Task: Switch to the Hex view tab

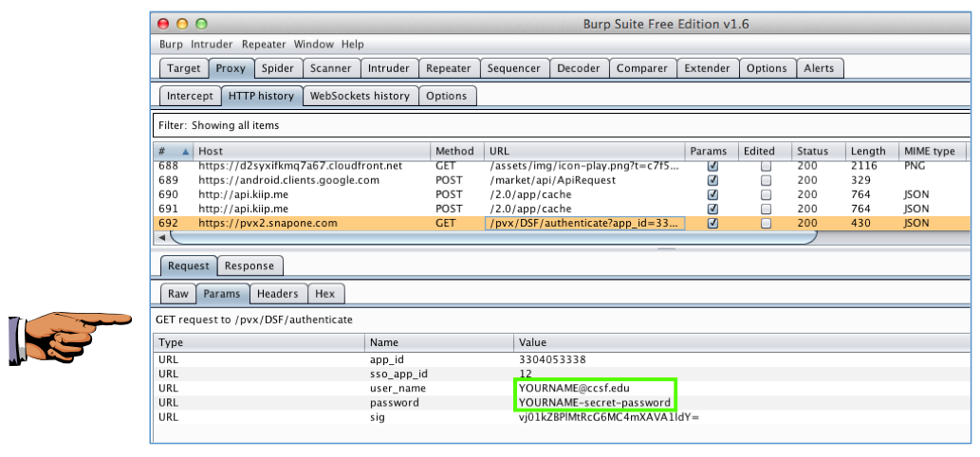Action: [325, 293]
